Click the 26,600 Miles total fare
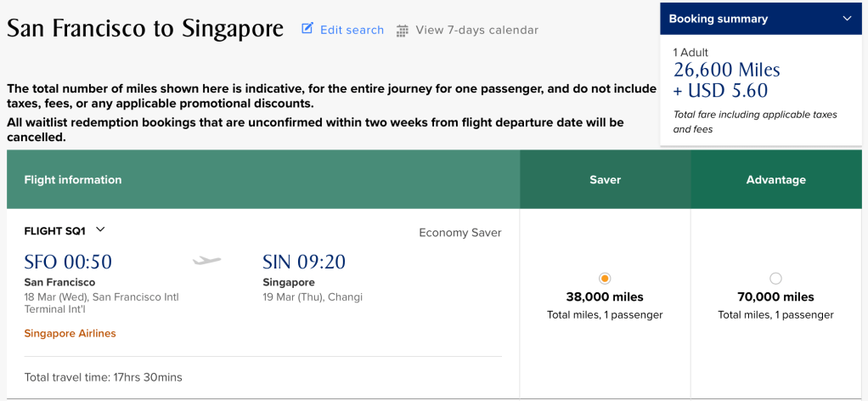The height and width of the screenshot is (401, 868). click(726, 71)
